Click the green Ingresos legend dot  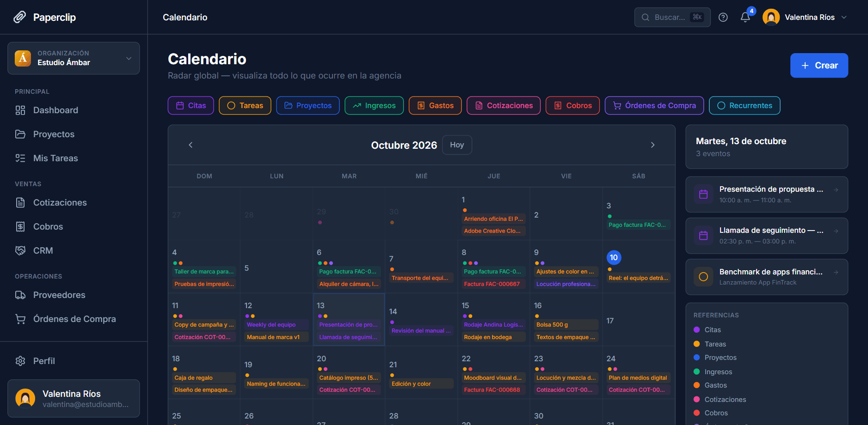696,372
